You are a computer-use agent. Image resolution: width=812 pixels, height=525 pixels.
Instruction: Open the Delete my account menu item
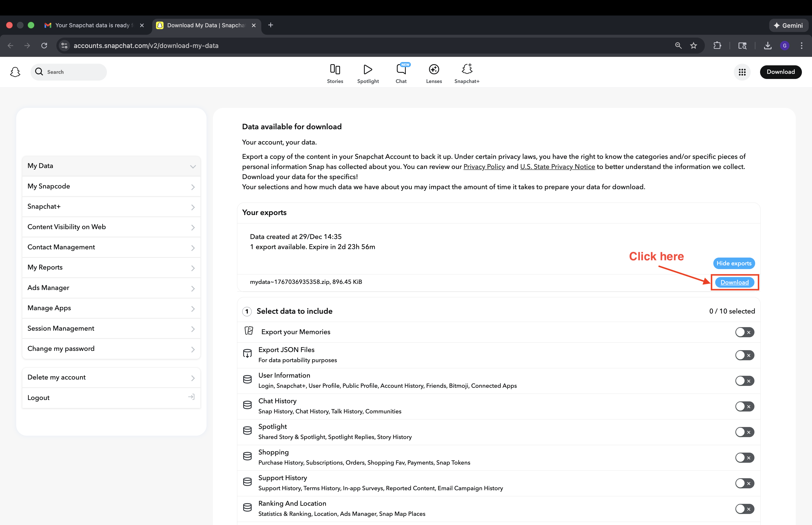point(111,377)
